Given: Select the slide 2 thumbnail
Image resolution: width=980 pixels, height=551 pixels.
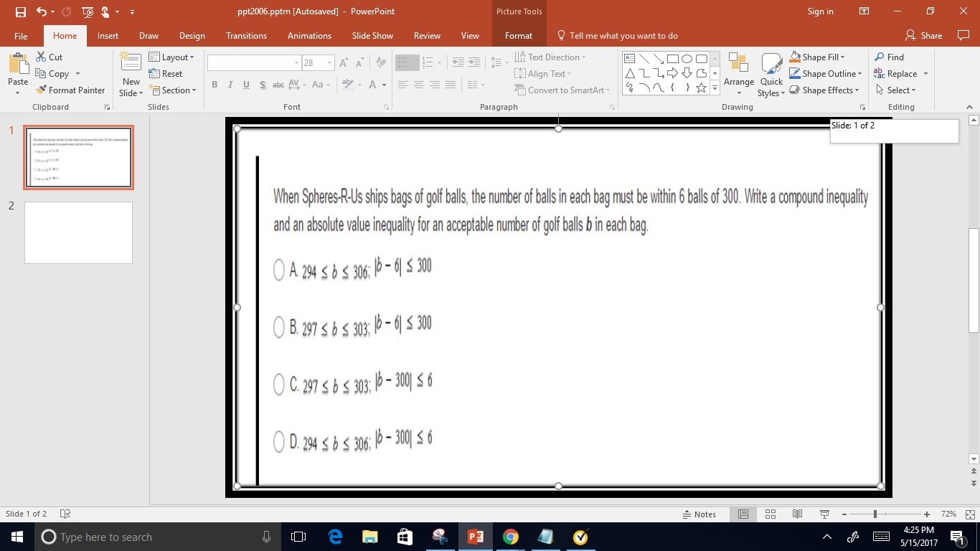Looking at the screenshot, I should [78, 232].
